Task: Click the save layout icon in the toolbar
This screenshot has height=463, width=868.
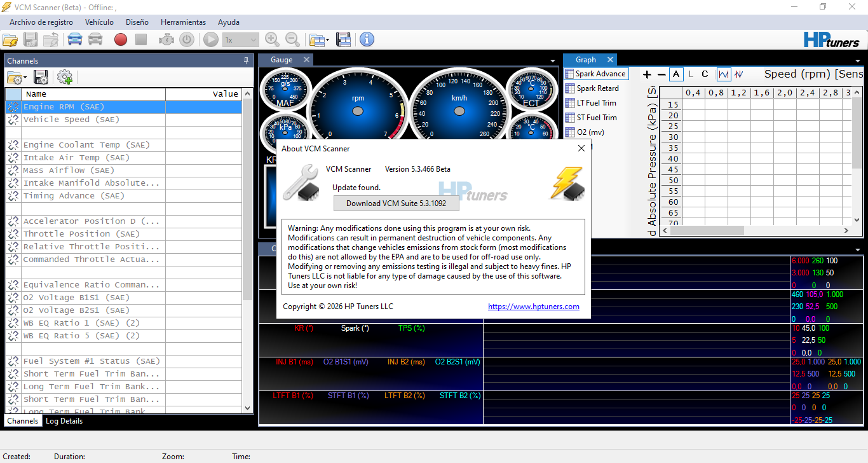Action: pyautogui.click(x=344, y=39)
